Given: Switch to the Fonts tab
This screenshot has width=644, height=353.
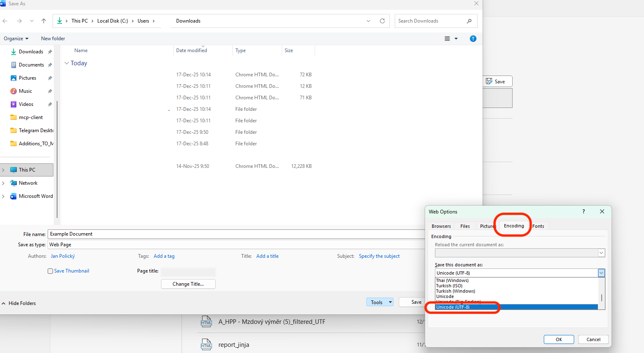Looking at the screenshot, I should (538, 226).
